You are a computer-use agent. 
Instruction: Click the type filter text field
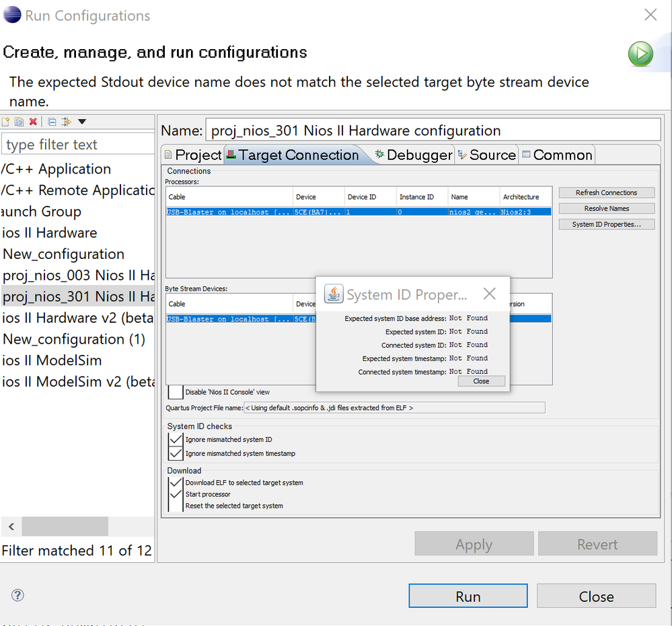[x=79, y=144]
